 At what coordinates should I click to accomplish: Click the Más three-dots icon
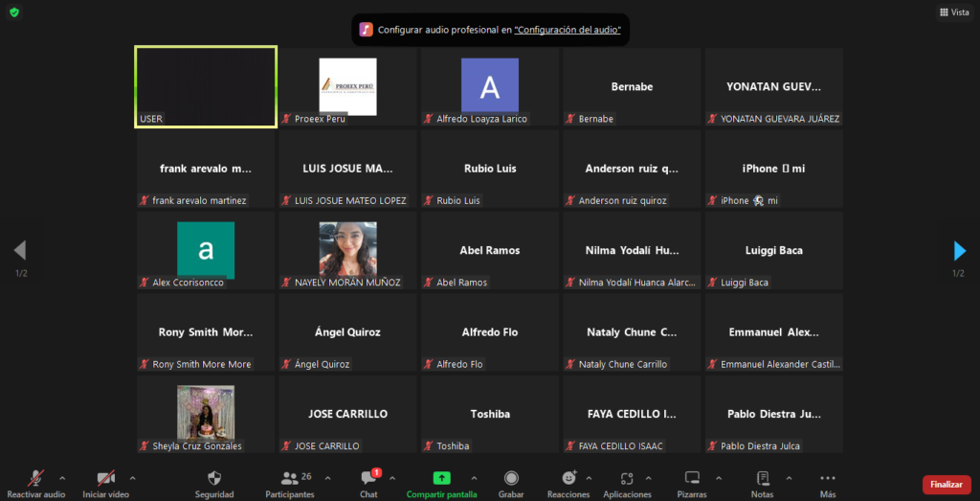pos(828,478)
